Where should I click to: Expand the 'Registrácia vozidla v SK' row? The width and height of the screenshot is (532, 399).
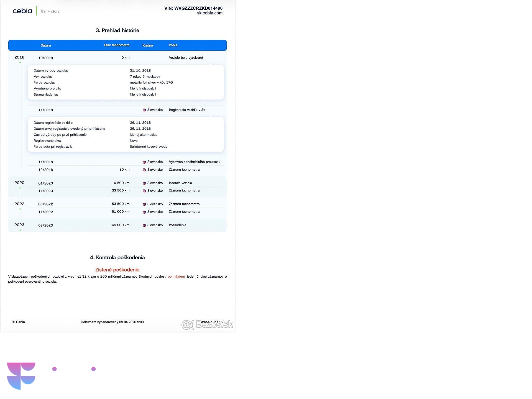pyautogui.click(x=187, y=110)
